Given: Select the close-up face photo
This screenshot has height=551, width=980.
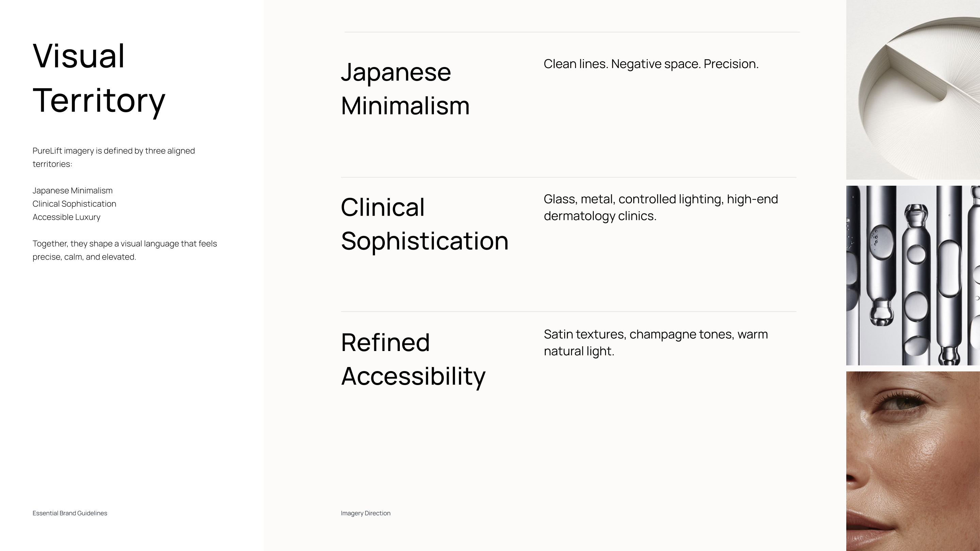Looking at the screenshot, I should tap(913, 461).
